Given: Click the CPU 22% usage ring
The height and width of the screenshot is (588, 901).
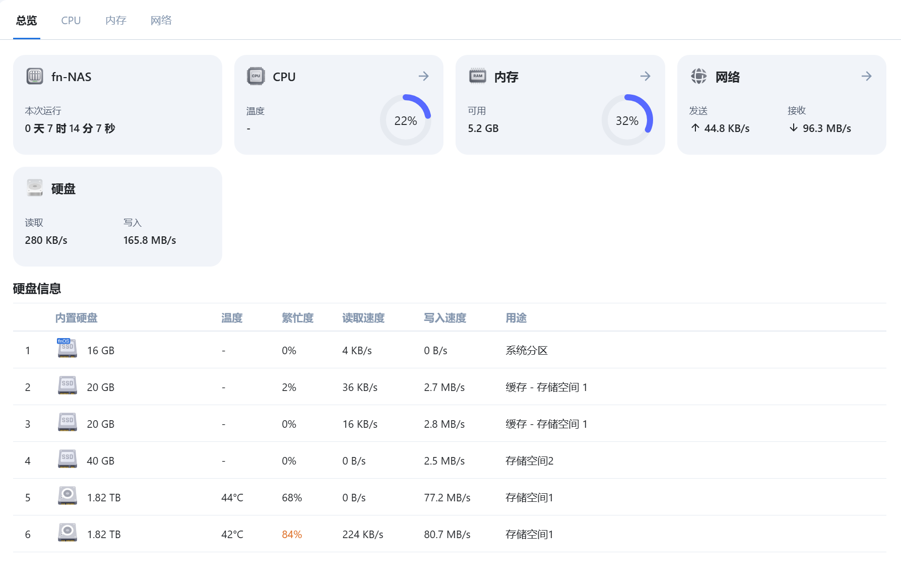Looking at the screenshot, I should tap(405, 120).
